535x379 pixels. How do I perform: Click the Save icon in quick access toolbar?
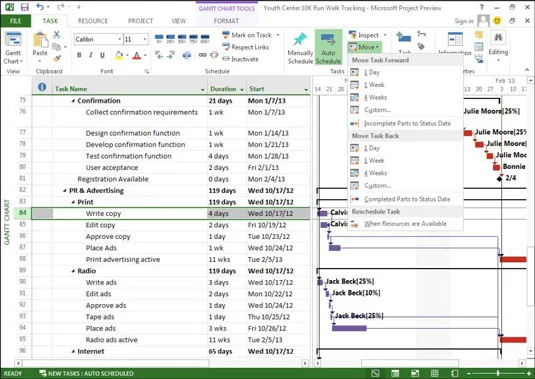coord(24,7)
